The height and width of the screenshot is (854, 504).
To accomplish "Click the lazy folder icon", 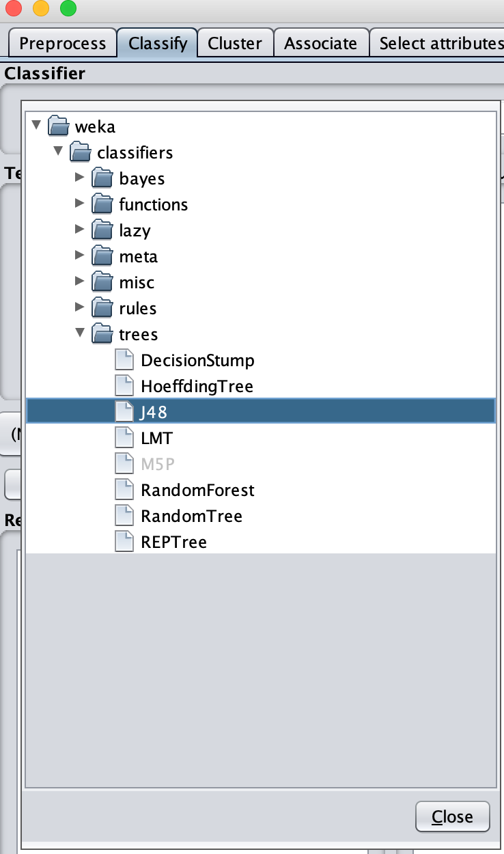I will [x=102, y=231].
